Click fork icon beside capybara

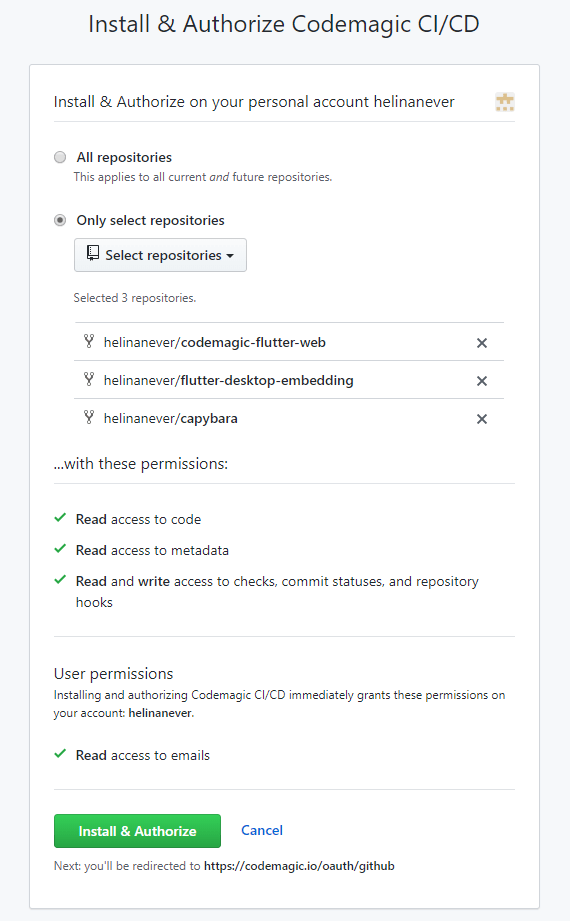coord(89,418)
